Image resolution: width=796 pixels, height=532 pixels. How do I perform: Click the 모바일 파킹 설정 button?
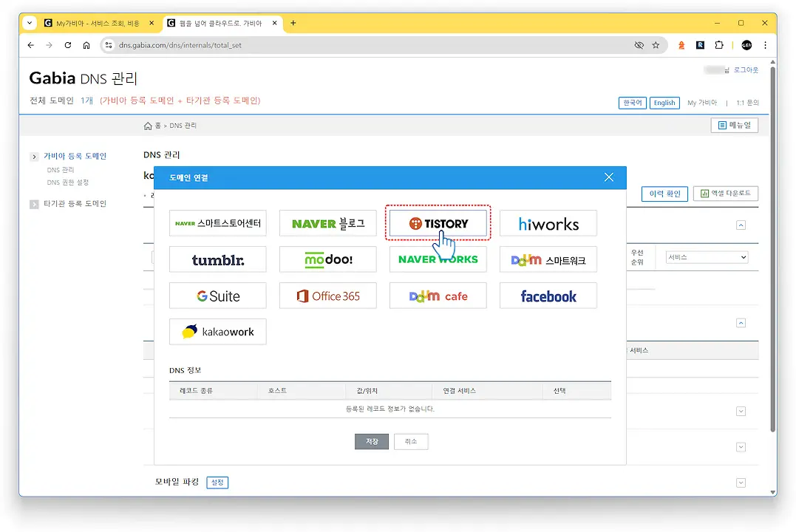coord(217,482)
